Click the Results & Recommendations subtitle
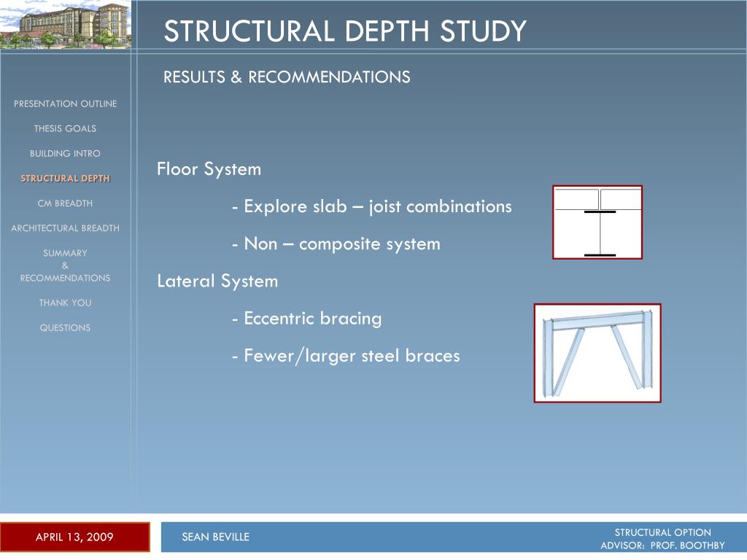This screenshot has height=560, width=747. pos(287,77)
